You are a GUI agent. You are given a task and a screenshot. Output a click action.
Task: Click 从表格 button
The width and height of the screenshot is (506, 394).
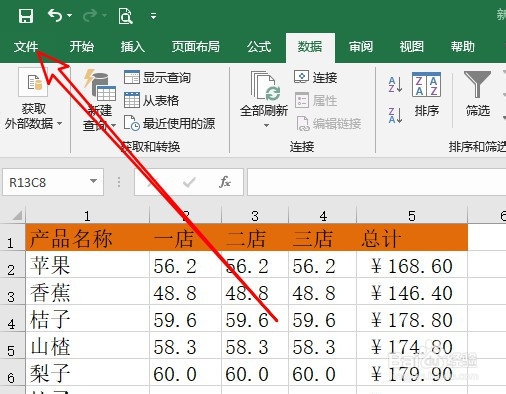pyautogui.click(x=151, y=100)
